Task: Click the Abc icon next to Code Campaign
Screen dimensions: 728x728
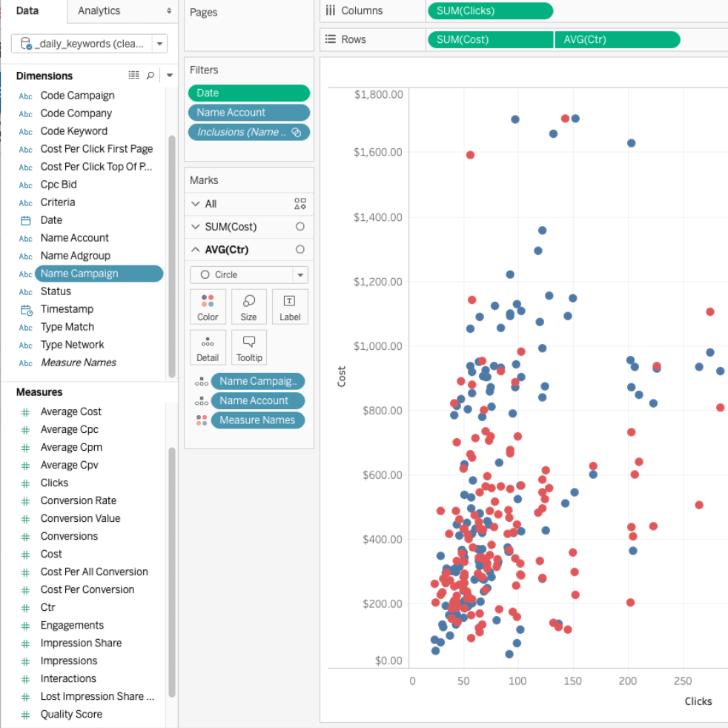Action: click(x=25, y=96)
